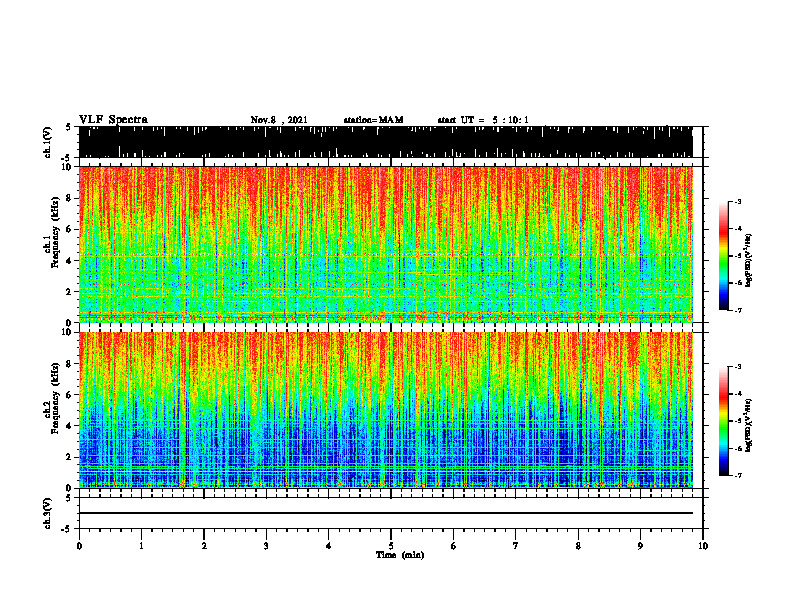The width and height of the screenshot is (792, 612).
Task: Click the ch.2 color bar log(PSD) unit label
Action: [x=749, y=426]
